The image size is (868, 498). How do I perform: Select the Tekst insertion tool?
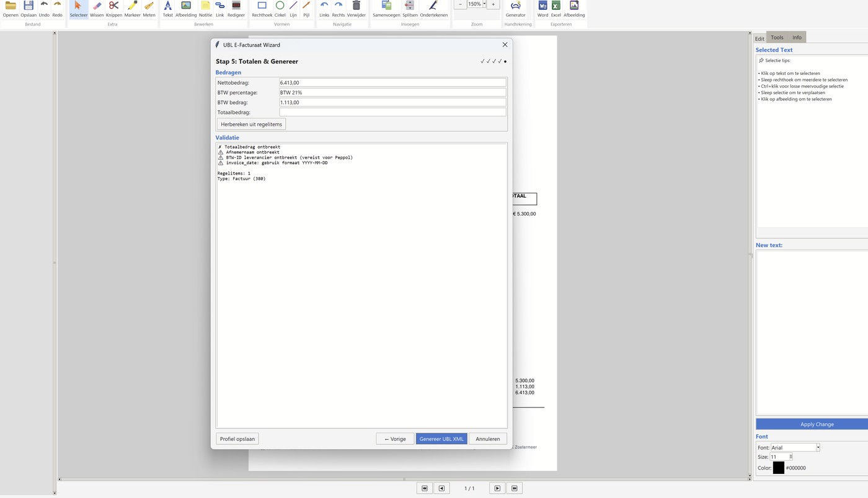click(167, 9)
